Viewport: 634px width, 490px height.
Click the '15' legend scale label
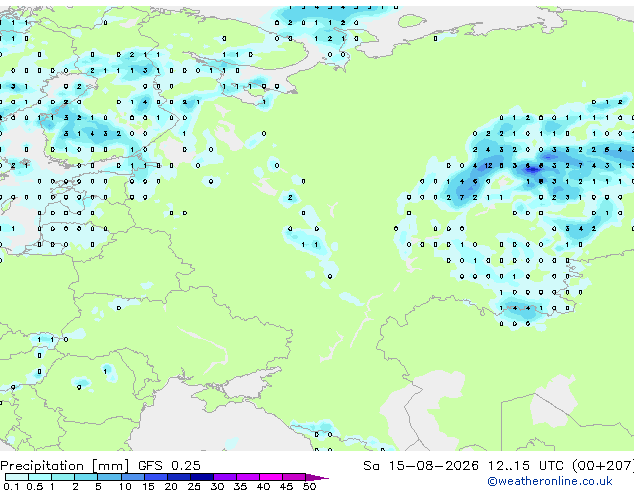click(x=148, y=486)
